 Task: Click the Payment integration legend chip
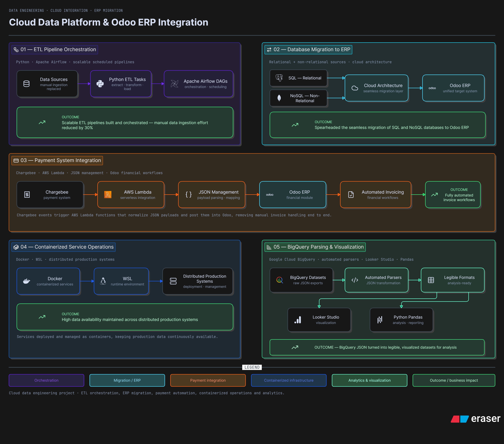pyautogui.click(x=208, y=380)
